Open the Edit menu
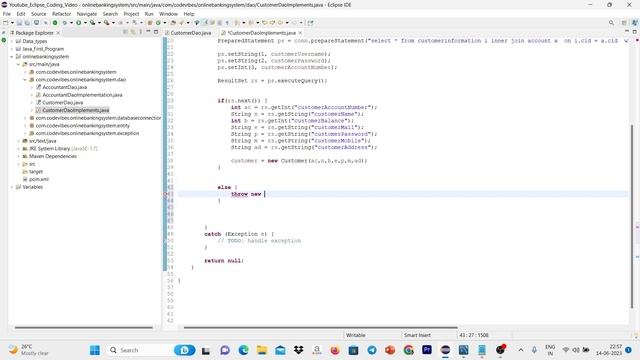Image resolution: width=640 pixels, height=360 pixels. pyautogui.click(x=21, y=14)
